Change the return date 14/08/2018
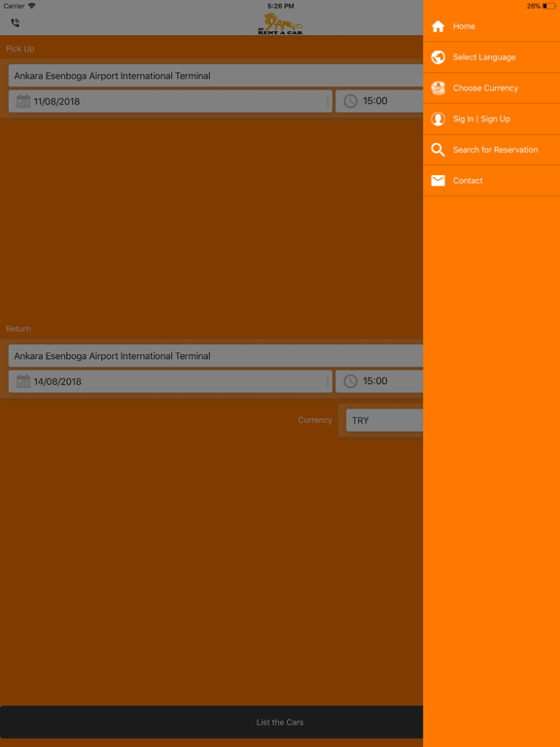Screen dimensions: 560x747 170,381
